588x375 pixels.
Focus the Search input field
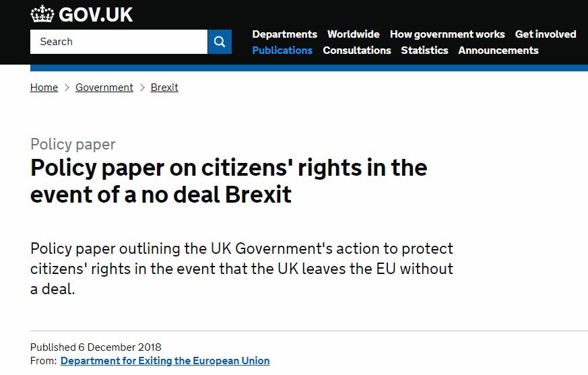click(x=119, y=42)
